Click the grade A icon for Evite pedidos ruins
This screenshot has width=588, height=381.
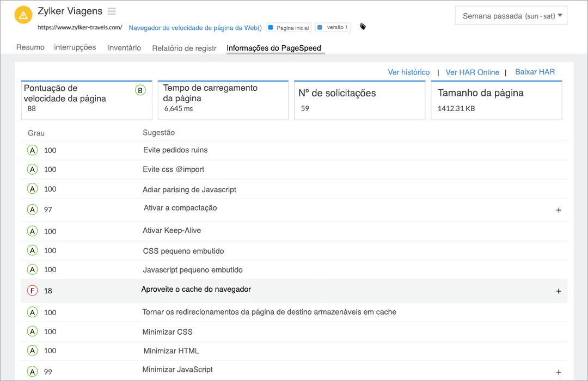click(32, 150)
